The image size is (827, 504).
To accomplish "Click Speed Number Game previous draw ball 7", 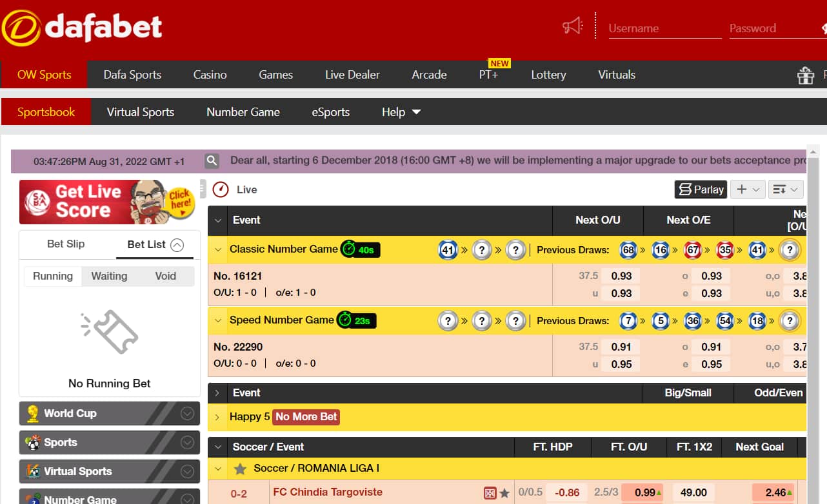I will click(x=628, y=320).
